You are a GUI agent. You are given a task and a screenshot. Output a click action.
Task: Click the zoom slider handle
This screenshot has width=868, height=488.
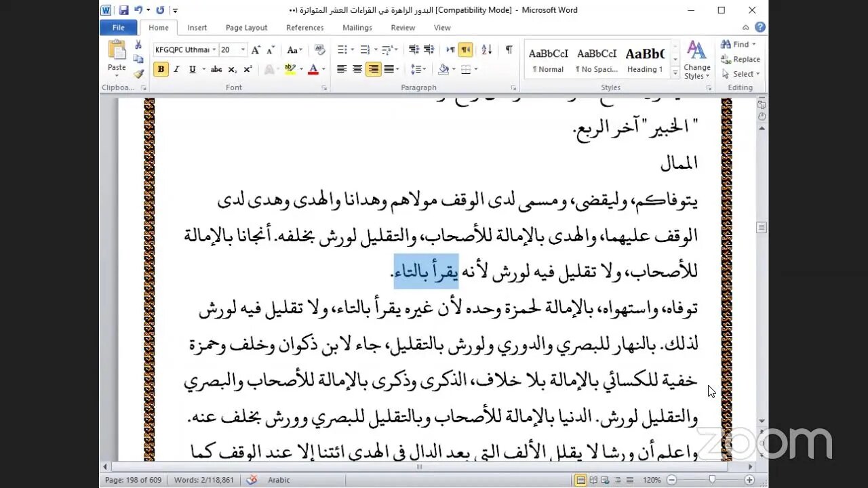click(712, 480)
